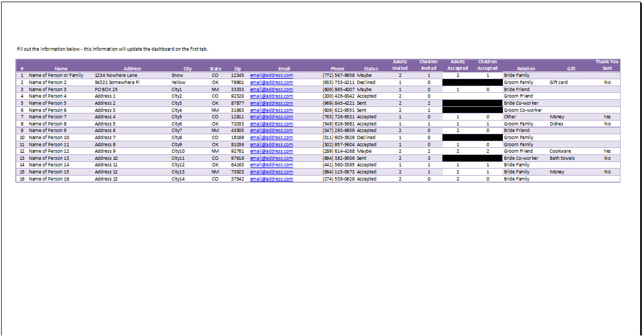Click the Gift column header

[571, 69]
